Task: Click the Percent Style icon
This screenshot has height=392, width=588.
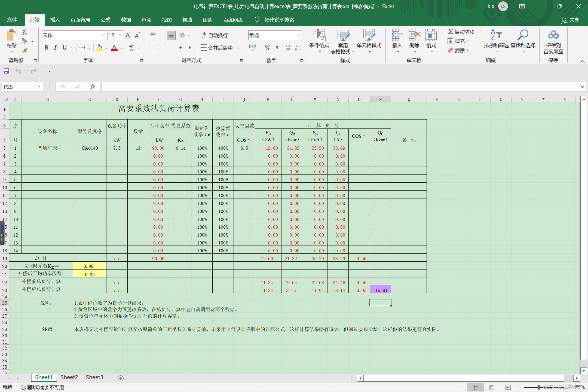Action: 268,48
